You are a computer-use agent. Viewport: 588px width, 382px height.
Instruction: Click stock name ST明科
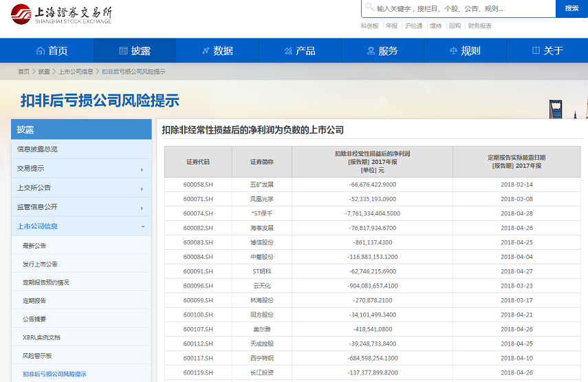(x=262, y=271)
